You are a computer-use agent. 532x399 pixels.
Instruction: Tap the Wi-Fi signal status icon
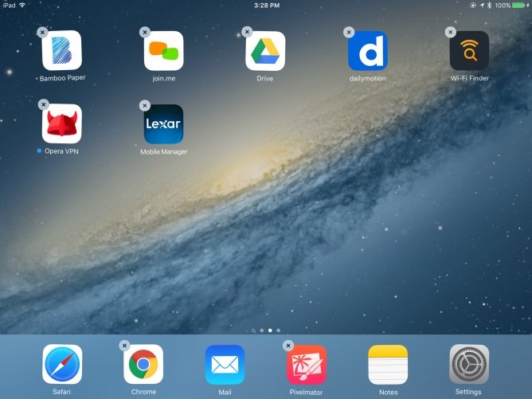tap(23, 5)
